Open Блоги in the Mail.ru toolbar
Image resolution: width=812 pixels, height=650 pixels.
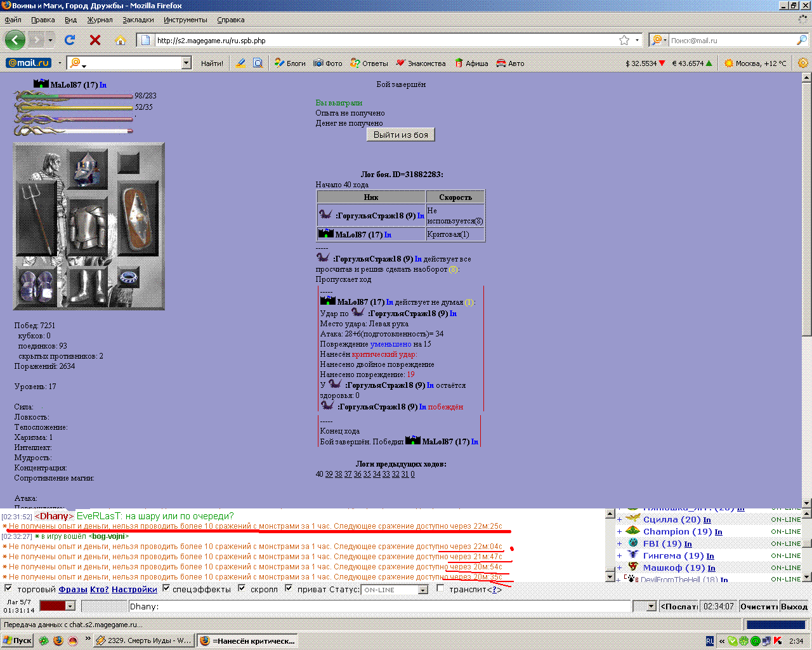(x=290, y=63)
